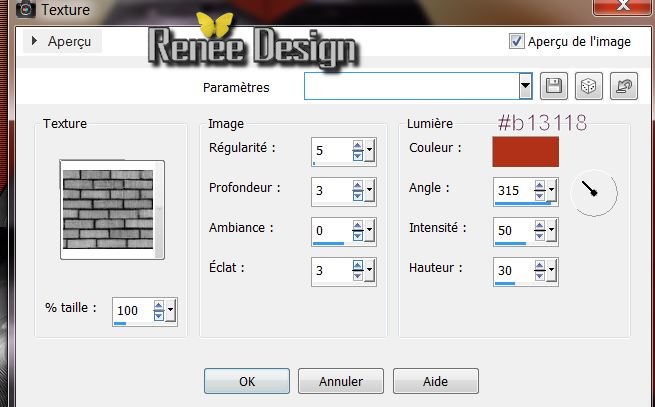Open the brick texture picker thumbnail

pyautogui.click(x=112, y=209)
